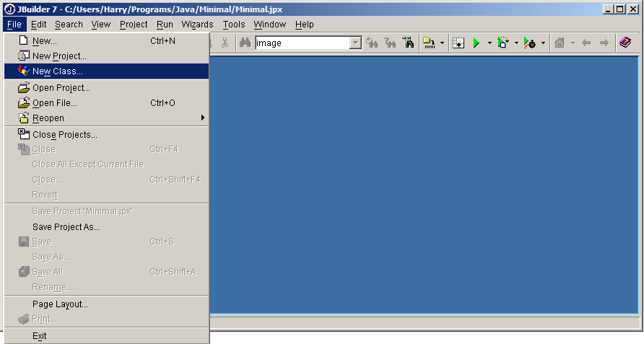Viewport: 644px width, 344px height.
Task: Expand the Reopen submenu arrow
Action: pyautogui.click(x=202, y=118)
